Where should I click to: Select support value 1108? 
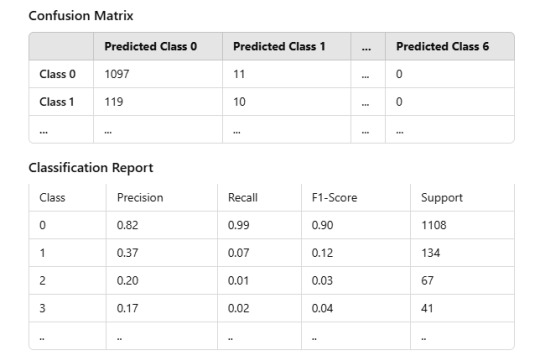pos(434,225)
